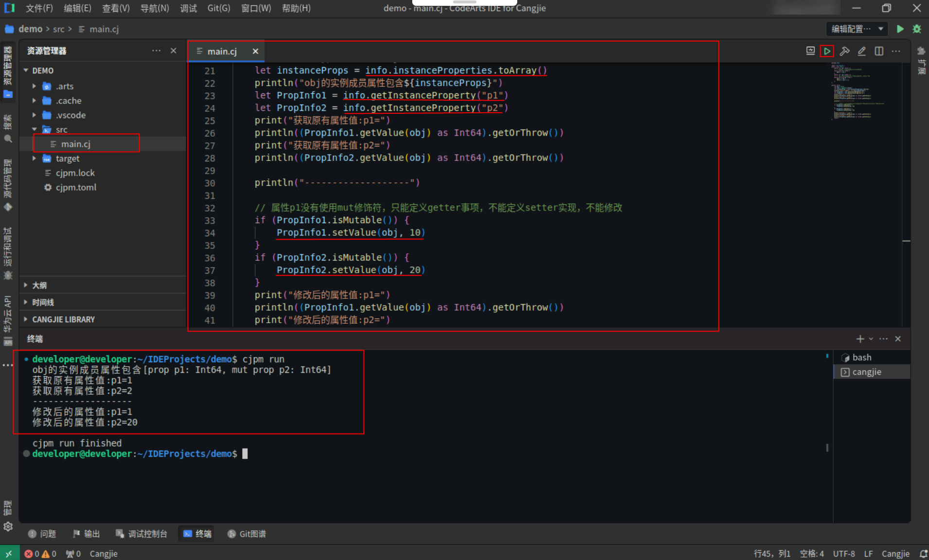Click the preview panel icon in editor toolbar
The width and height of the screenshot is (929, 560).
pyautogui.click(x=810, y=51)
